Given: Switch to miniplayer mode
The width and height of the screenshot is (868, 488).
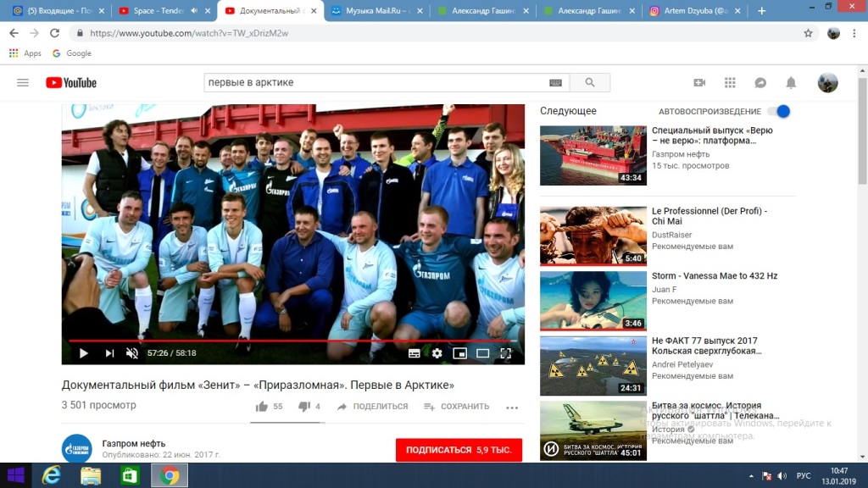Looking at the screenshot, I should 459,353.
